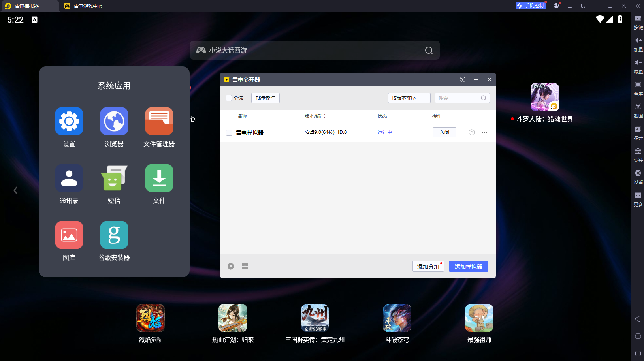This screenshot has height=361, width=644.
Task: Tap the Android home circle button
Action: (638, 336)
